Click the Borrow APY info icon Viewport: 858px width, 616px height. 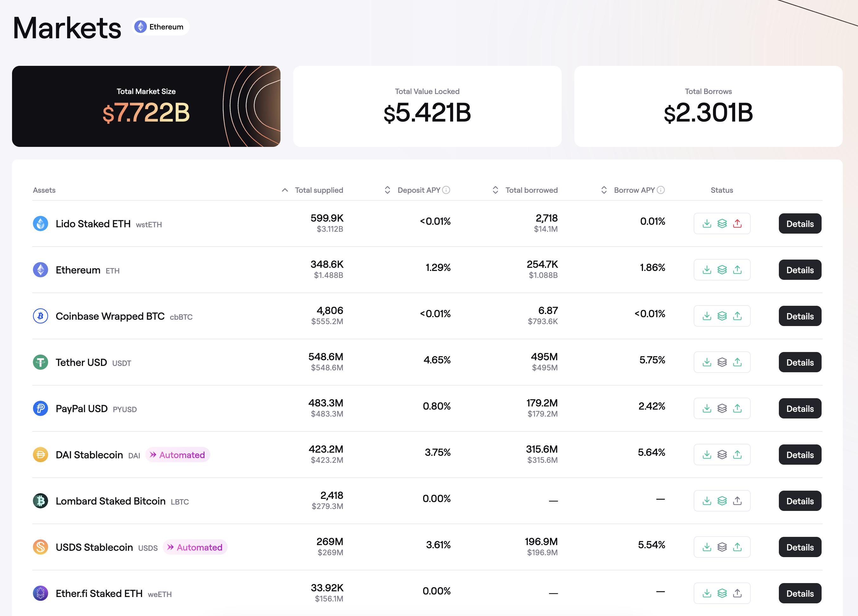660,190
